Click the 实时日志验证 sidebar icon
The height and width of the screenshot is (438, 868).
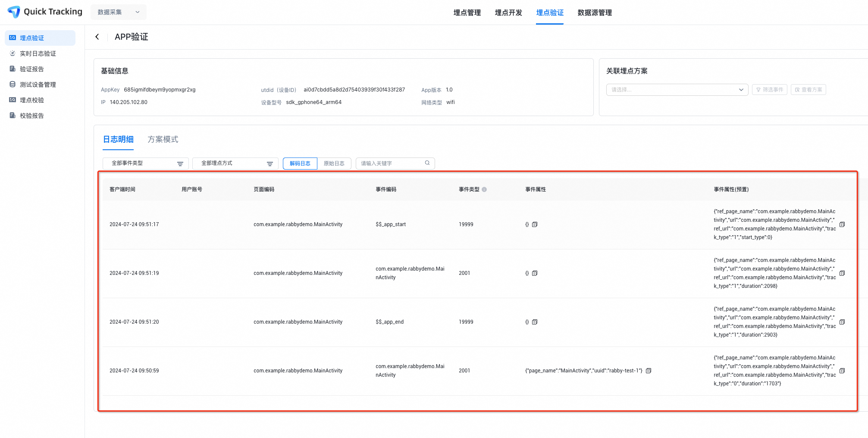point(13,54)
